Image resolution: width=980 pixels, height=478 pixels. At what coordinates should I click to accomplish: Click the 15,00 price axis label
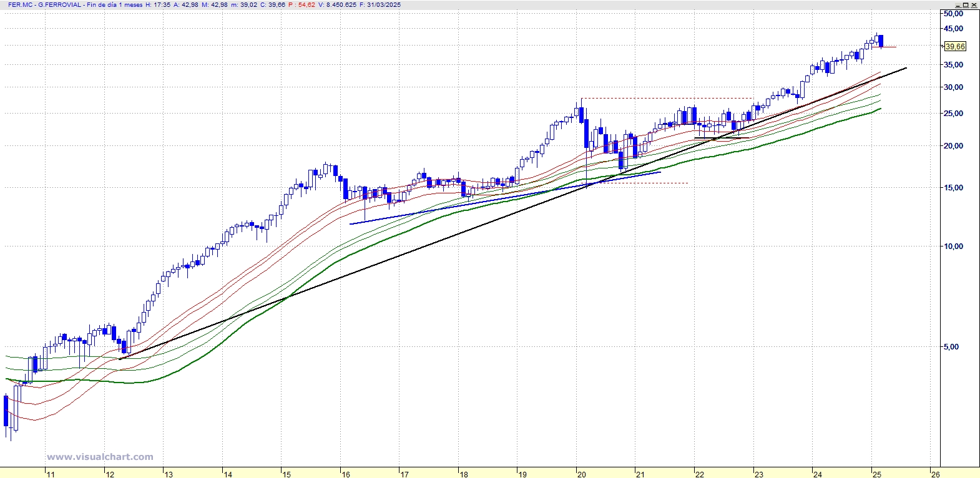pyautogui.click(x=953, y=187)
